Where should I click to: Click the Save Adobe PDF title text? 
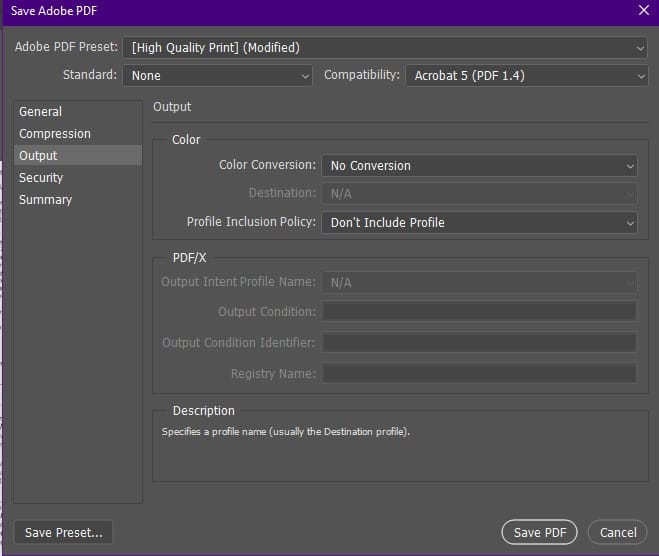54,11
